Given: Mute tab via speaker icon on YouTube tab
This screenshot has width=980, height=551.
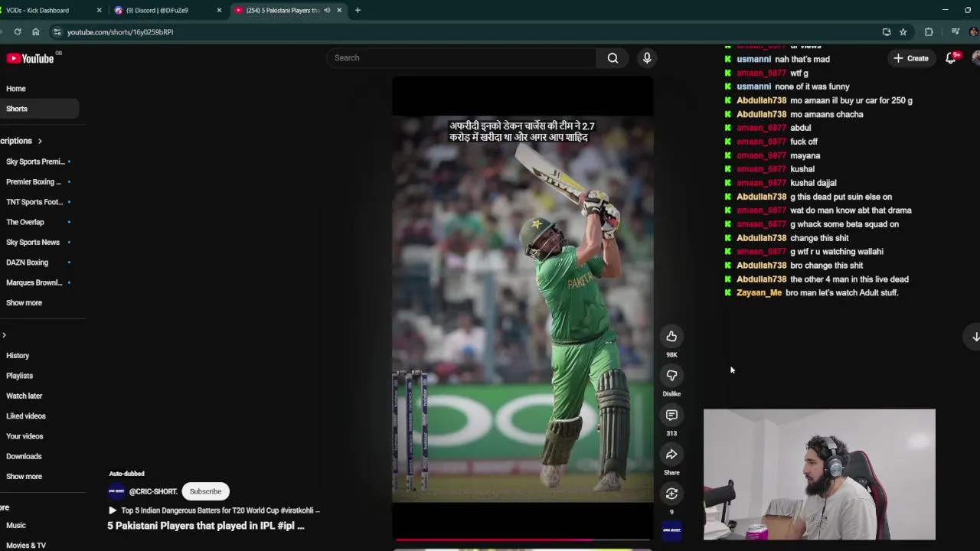Looking at the screenshot, I should [327, 10].
